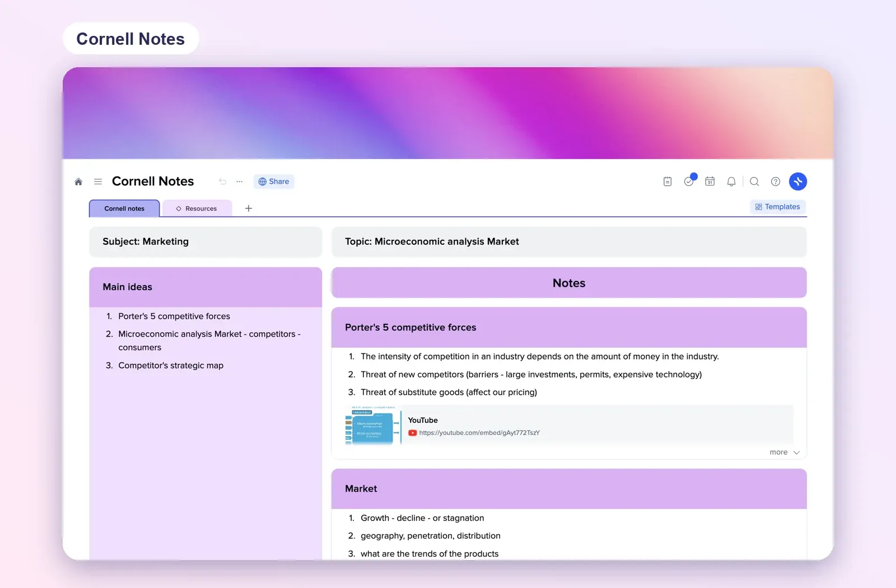Viewport: 896px width, 588px height.
Task: Click the undo arrow icon
Action: coord(222,181)
